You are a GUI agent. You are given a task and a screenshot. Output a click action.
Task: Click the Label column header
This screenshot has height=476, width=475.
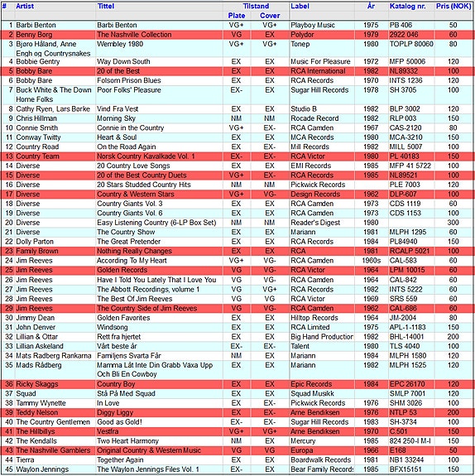pos(300,6)
